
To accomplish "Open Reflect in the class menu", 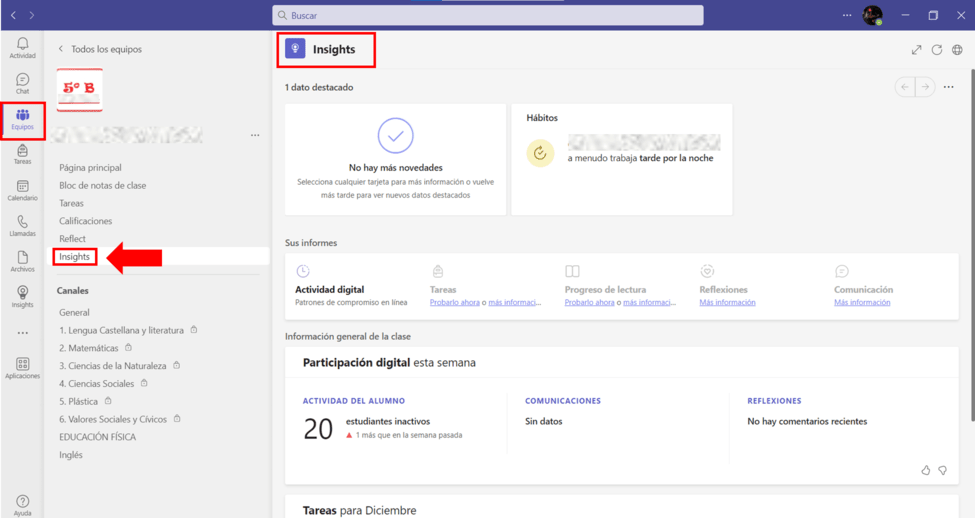I will 72,239.
